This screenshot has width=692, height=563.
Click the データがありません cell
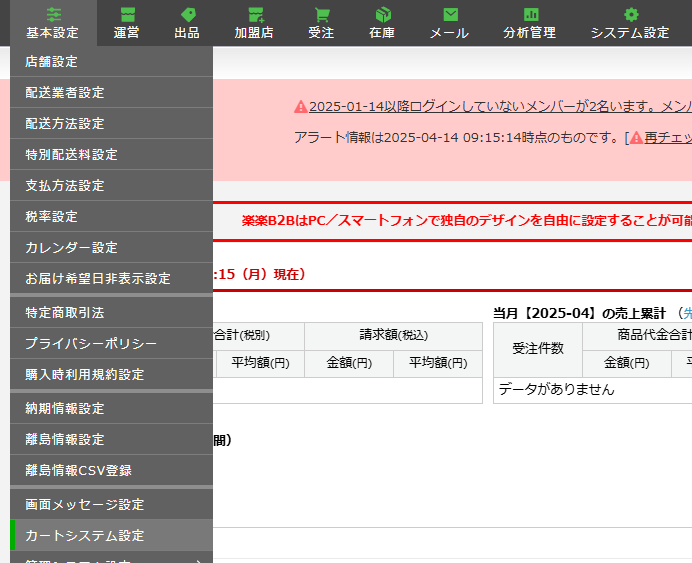(593, 390)
